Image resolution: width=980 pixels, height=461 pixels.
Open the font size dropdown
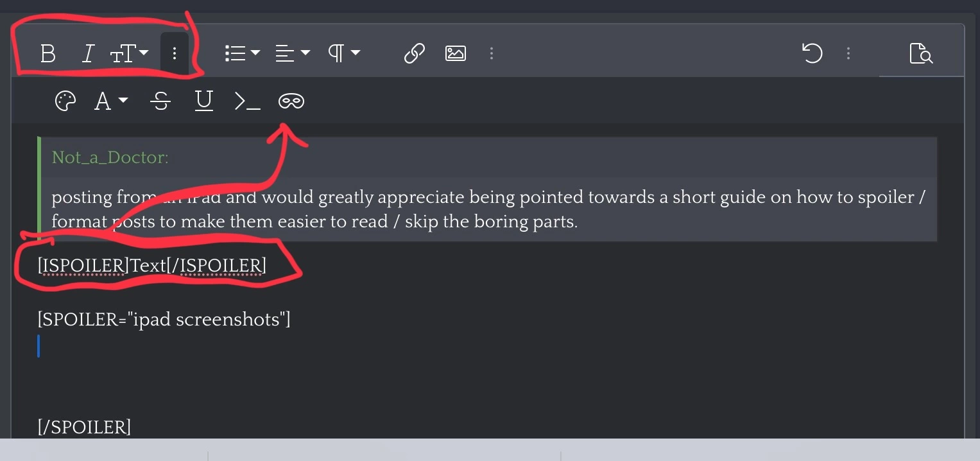(129, 53)
